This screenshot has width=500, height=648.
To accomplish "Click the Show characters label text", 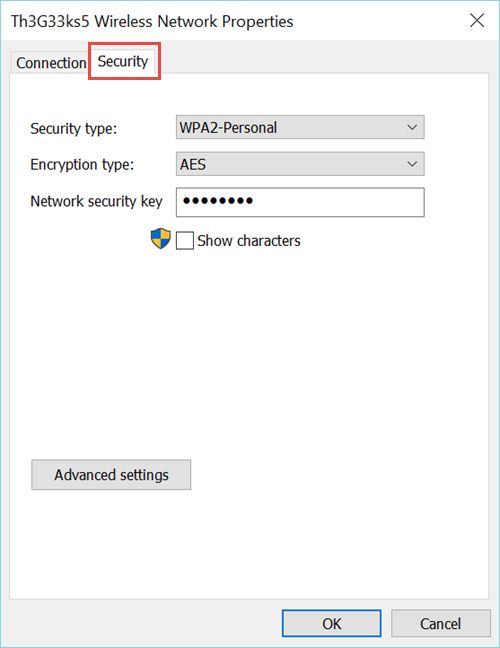I will tap(249, 241).
